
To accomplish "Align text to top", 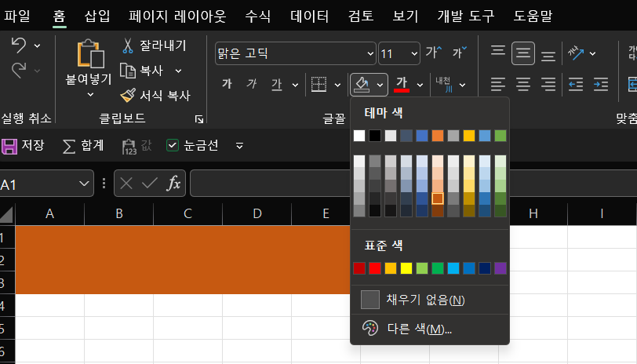I will [x=498, y=52].
